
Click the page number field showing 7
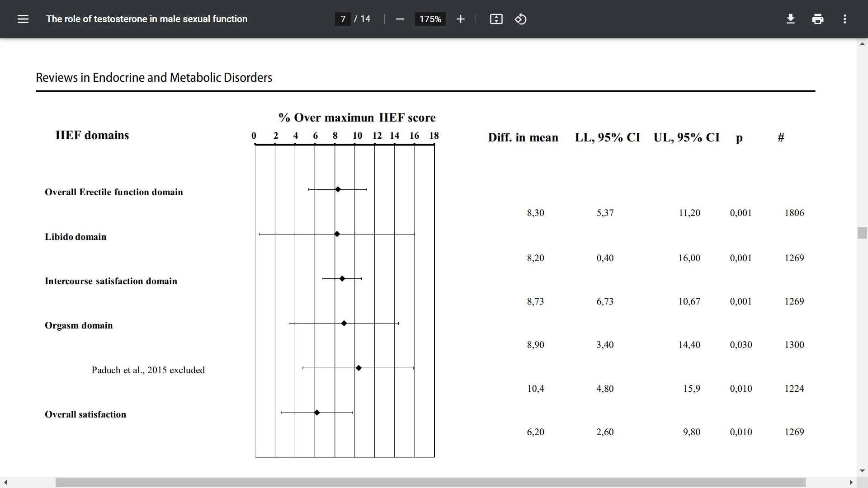tap(343, 19)
